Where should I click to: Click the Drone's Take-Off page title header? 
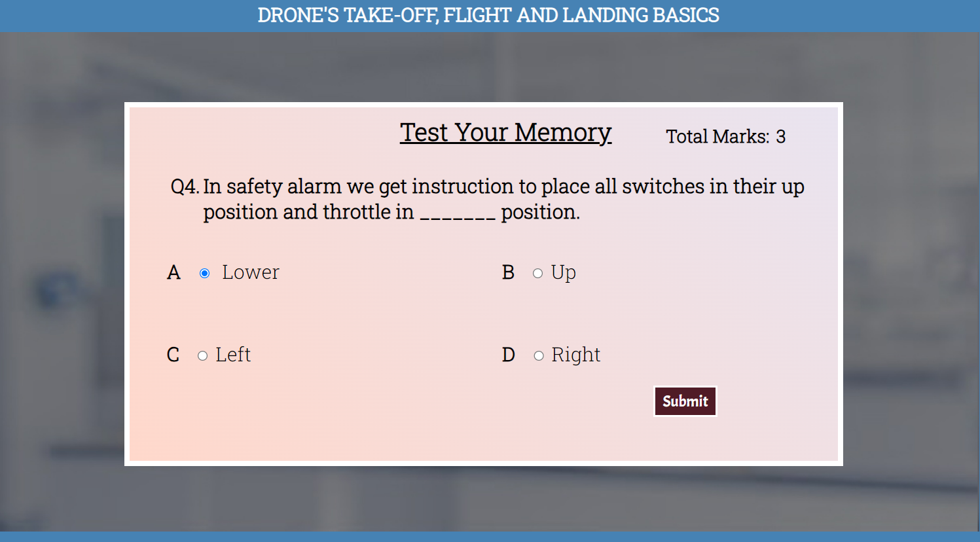(x=488, y=15)
